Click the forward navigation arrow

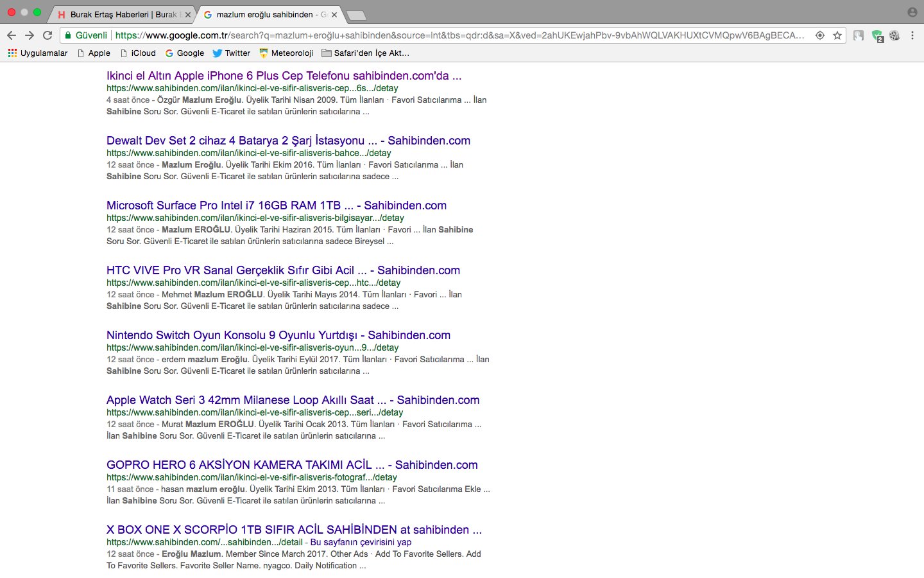pyautogui.click(x=30, y=35)
